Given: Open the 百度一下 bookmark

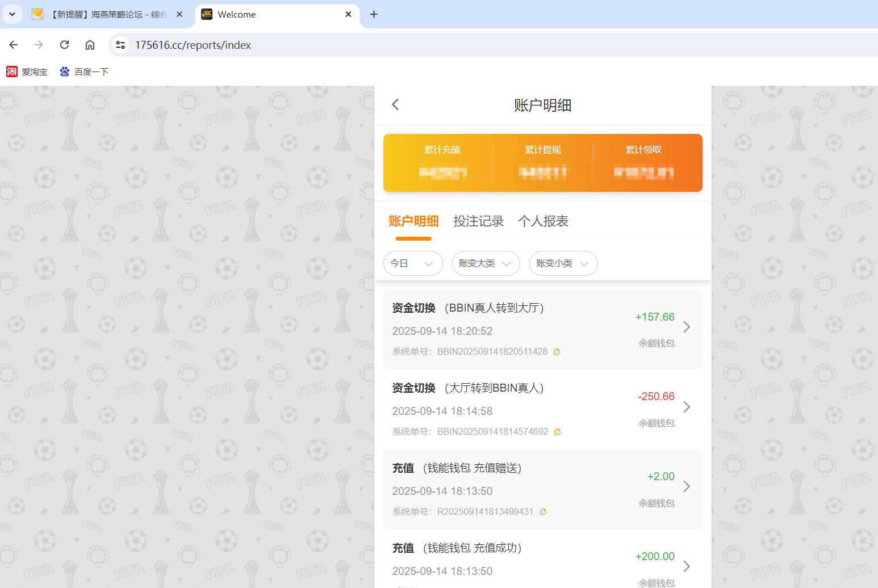Looking at the screenshot, I should click(x=83, y=71).
